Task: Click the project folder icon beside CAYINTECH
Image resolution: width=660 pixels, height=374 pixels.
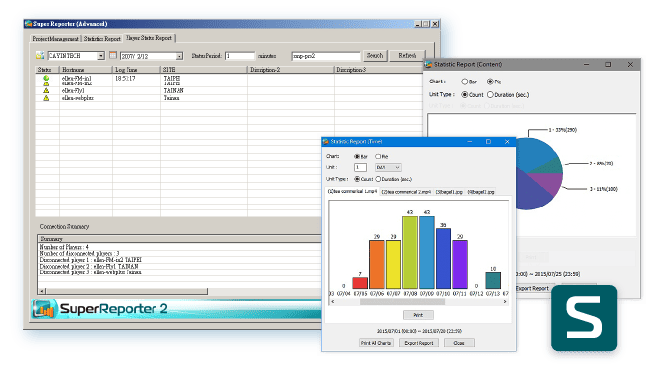Action: click(40, 55)
